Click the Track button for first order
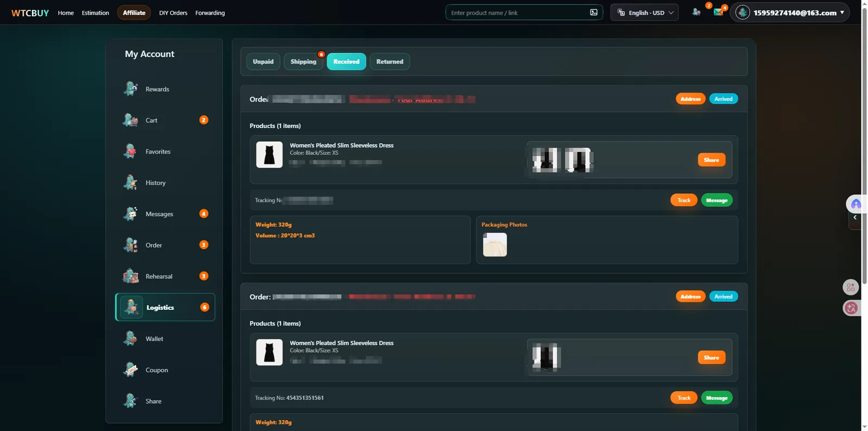 [x=684, y=200]
